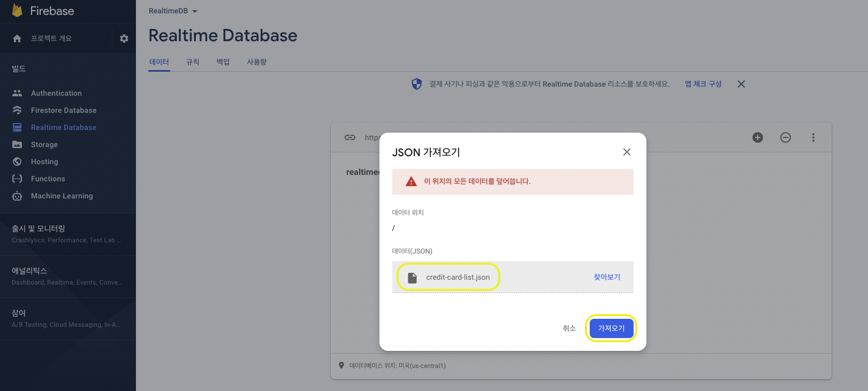Click the Realtime Database page title
The width and height of the screenshot is (868, 391).
(x=223, y=35)
